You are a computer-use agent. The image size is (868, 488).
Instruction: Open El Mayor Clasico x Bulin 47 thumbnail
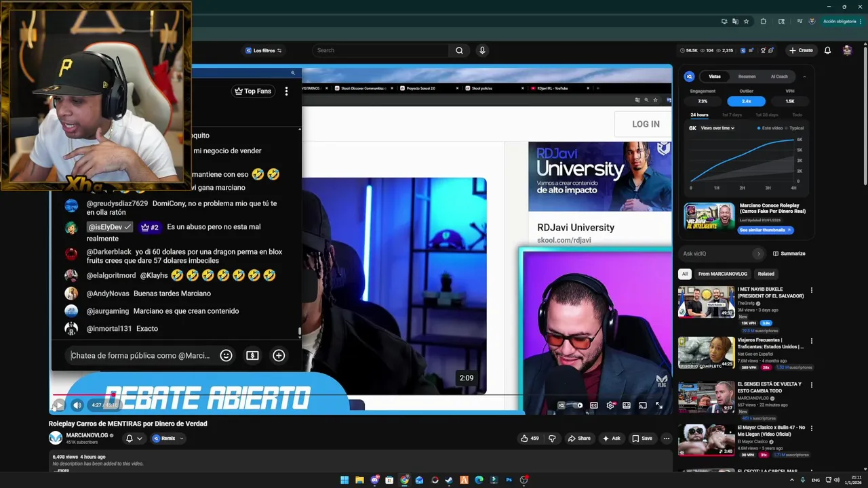pyautogui.click(x=706, y=440)
